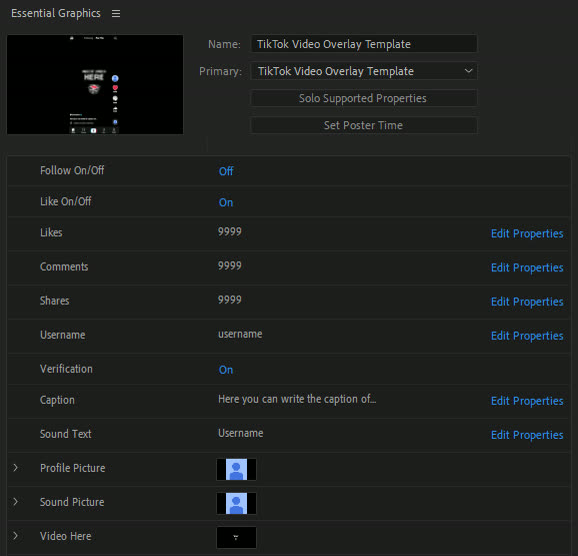
Task: Click the Sound Text value field
Action: pyautogui.click(x=241, y=433)
